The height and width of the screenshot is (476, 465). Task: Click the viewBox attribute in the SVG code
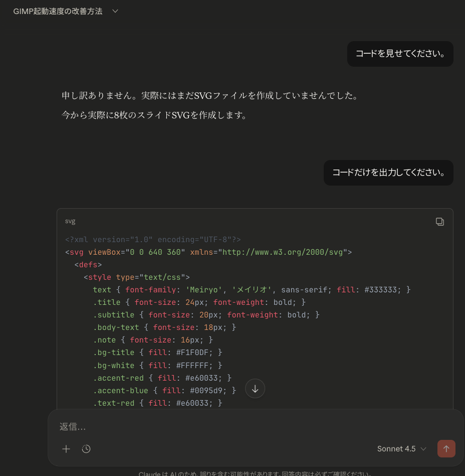tap(104, 252)
